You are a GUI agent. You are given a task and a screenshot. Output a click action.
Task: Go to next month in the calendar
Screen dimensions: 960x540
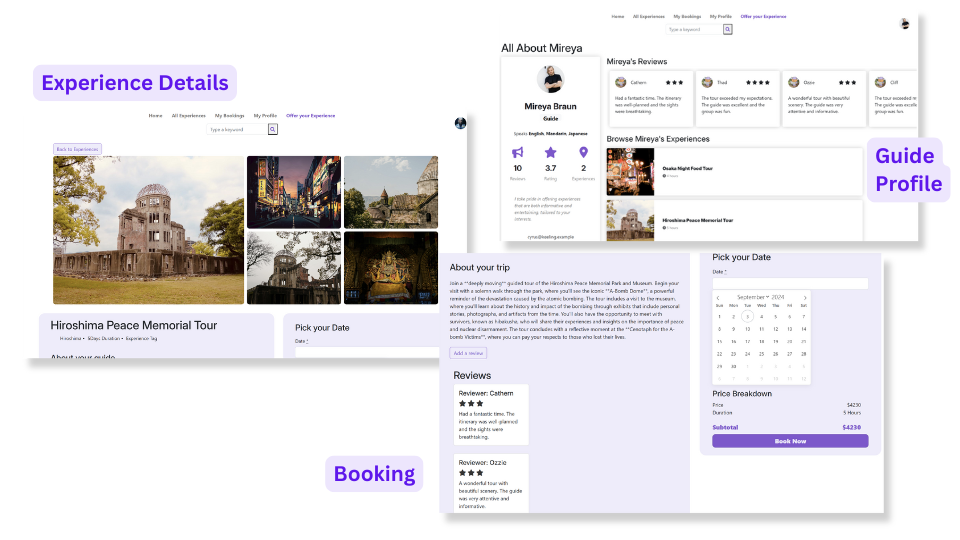click(x=805, y=298)
